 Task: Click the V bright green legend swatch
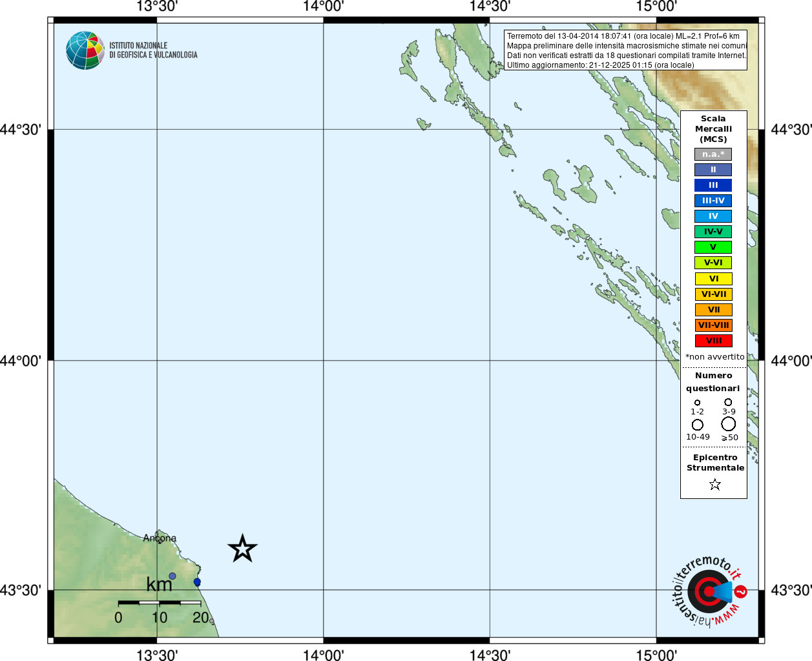pos(713,247)
